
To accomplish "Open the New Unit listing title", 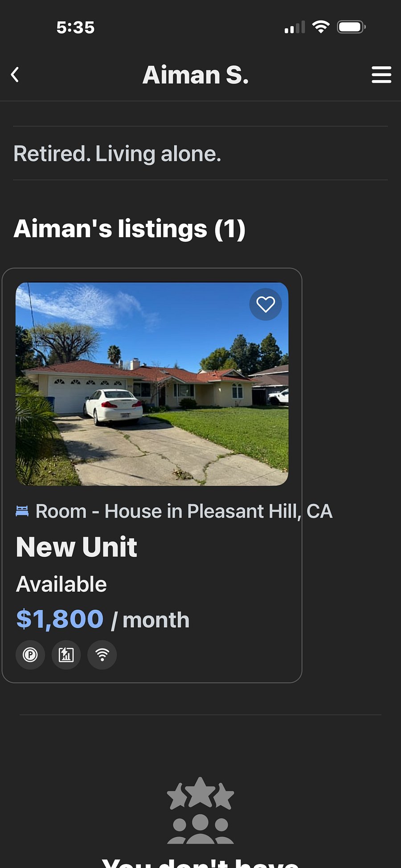I will (77, 547).
